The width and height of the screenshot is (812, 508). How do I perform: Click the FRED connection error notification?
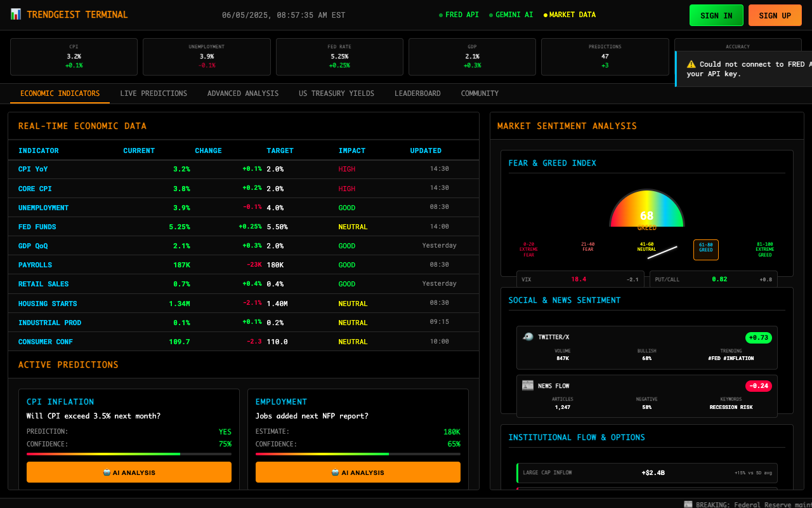(x=743, y=69)
